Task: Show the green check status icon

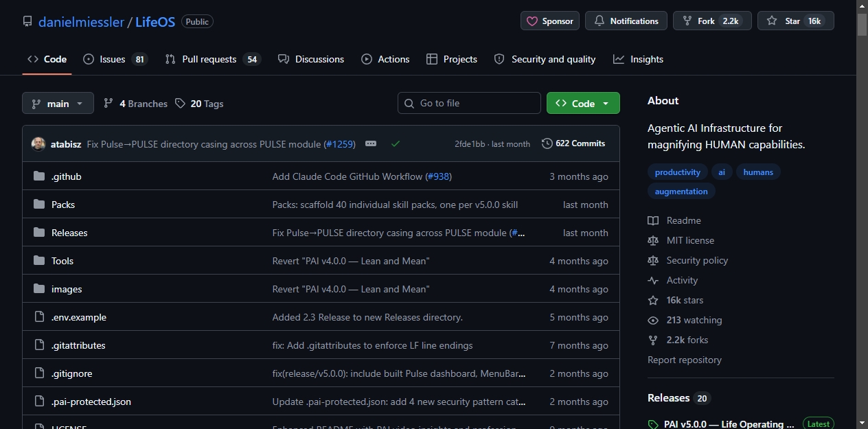Action: point(396,144)
